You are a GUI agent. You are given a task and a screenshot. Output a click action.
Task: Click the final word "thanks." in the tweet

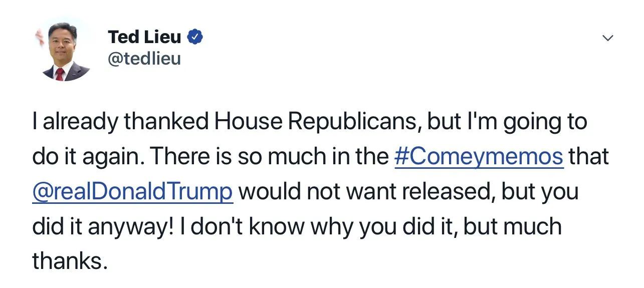[70, 260]
